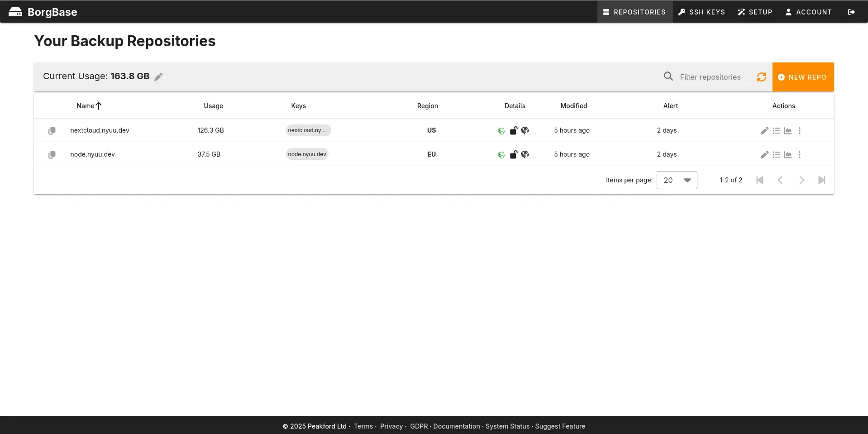Image resolution: width=868 pixels, height=434 pixels.
Task: Open usage chart for node.nyuu.dev
Action: (x=788, y=155)
